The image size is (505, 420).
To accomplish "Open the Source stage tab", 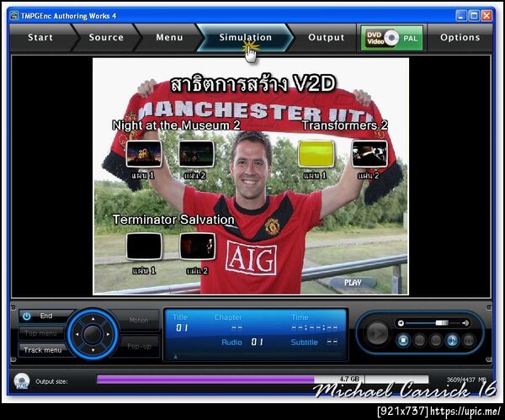I will pyautogui.click(x=106, y=37).
